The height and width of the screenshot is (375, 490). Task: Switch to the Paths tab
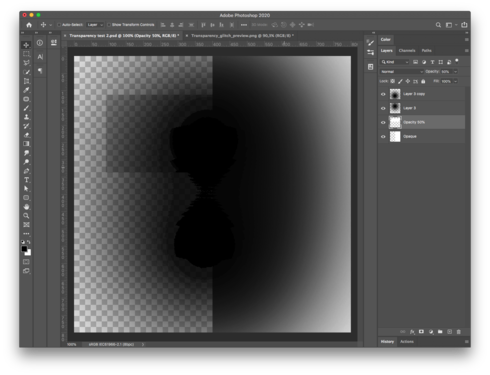click(426, 51)
